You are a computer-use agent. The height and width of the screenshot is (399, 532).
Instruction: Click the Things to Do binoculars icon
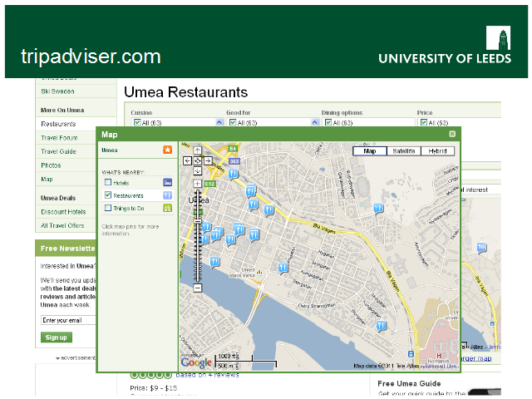[168, 208]
